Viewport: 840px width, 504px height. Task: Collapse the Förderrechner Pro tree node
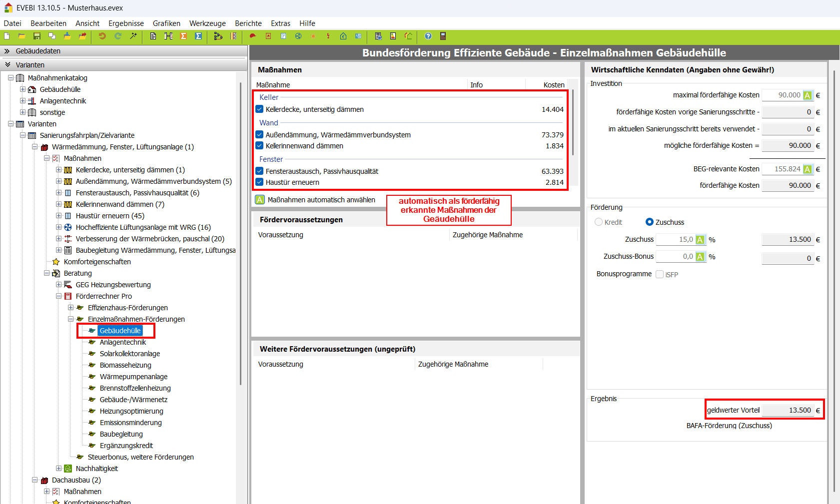[x=58, y=296]
